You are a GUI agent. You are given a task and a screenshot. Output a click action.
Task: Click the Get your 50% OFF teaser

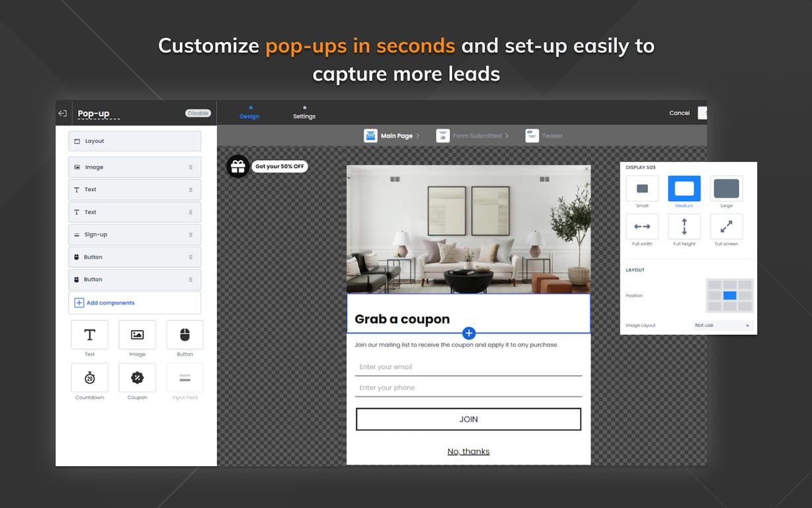tap(280, 167)
